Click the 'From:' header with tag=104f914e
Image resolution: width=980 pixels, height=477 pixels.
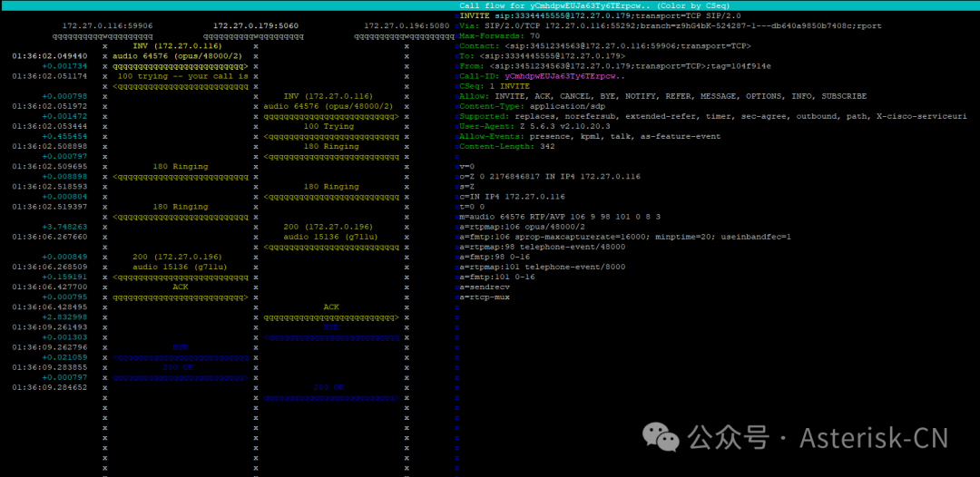coord(615,66)
